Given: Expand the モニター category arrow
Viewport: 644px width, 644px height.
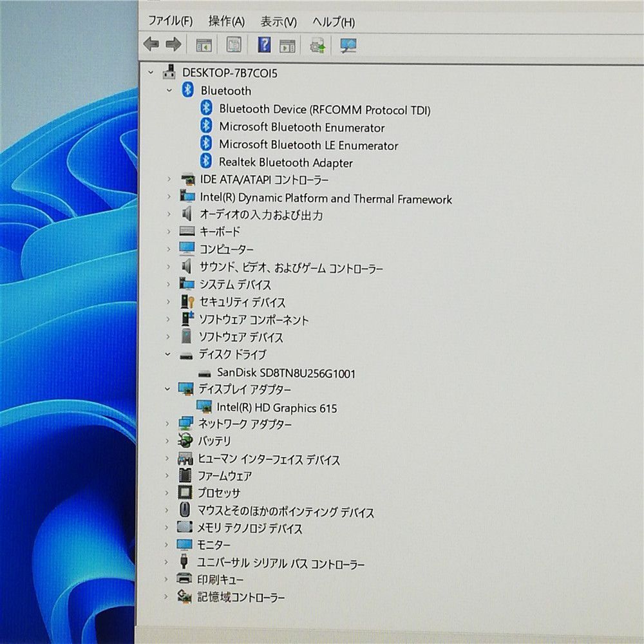Looking at the screenshot, I should click(166, 545).
